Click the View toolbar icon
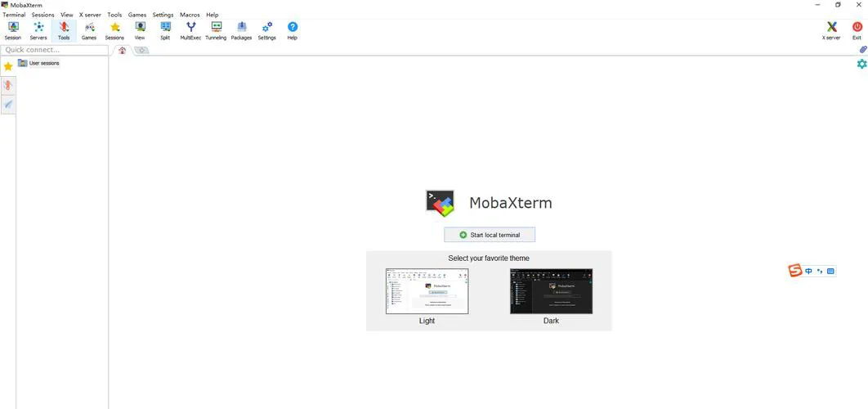Screen dimensions: 868x409 (140, 30)
